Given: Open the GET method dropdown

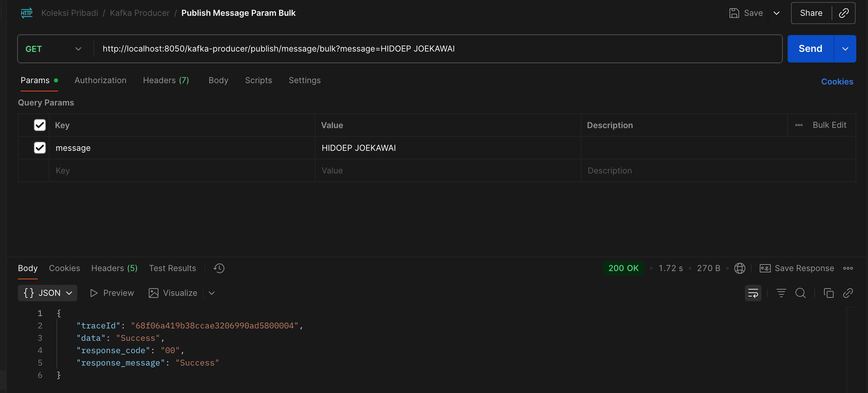Looking at the screenshot, I should [x=53, y=49].
